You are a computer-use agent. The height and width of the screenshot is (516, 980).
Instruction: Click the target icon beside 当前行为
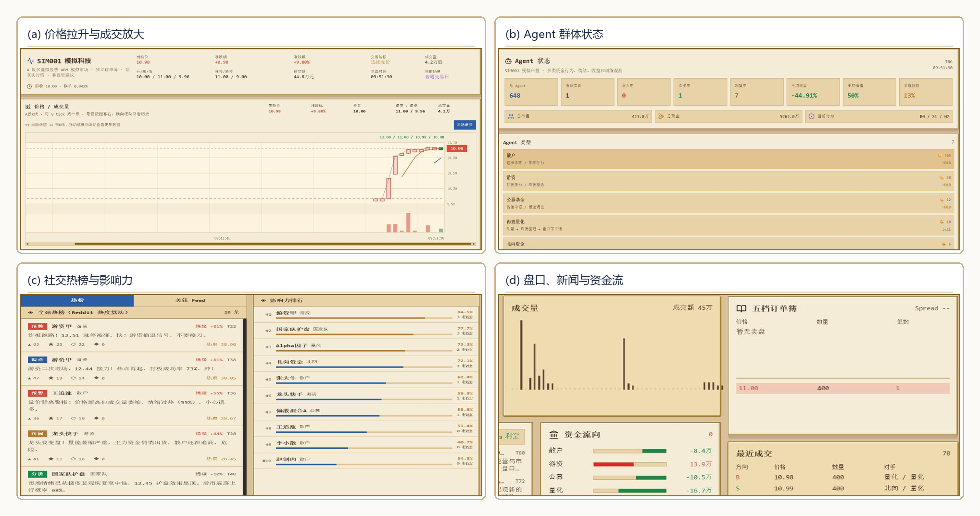coord(812,116)
